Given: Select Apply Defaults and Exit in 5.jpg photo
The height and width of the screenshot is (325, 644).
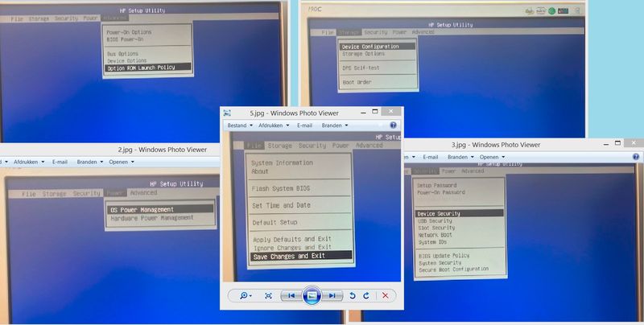Looking at the screenshot, I should (292, 239).
